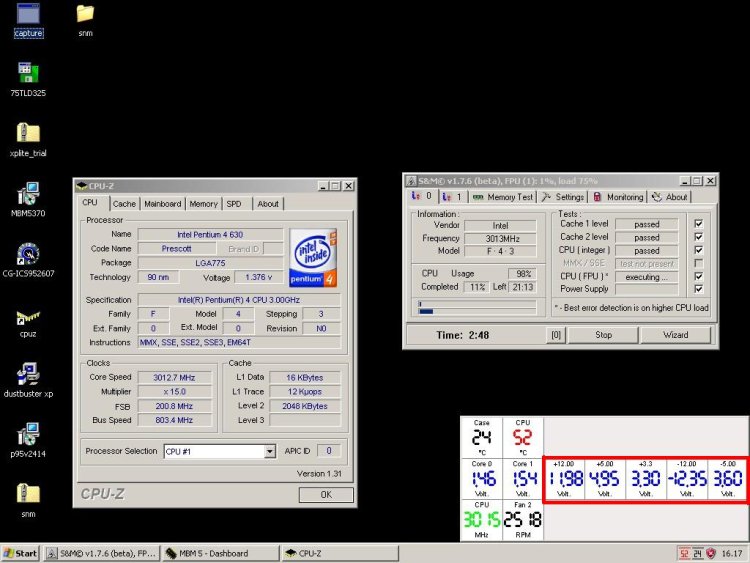Toggle the CPU (FPU) test checkbox
750x563 pixels.
[x=698, y=277]
